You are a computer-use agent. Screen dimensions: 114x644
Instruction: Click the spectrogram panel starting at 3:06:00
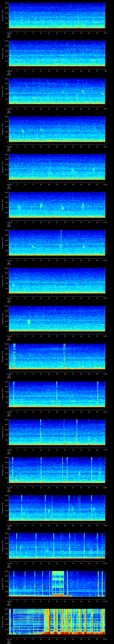57,54
